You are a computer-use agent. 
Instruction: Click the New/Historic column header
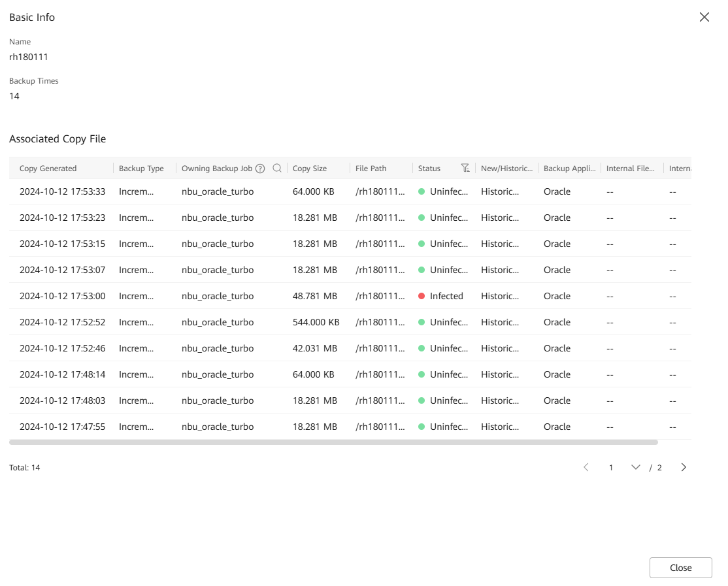pos(506,169)
